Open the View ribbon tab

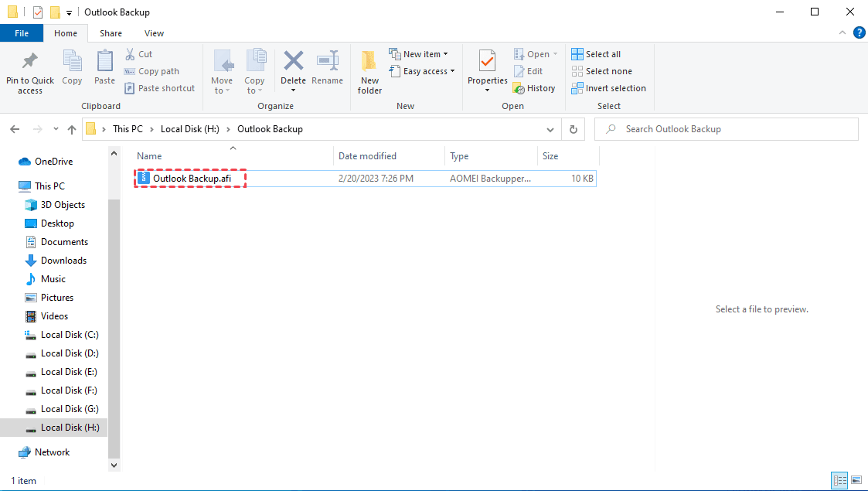click(154, 33)
